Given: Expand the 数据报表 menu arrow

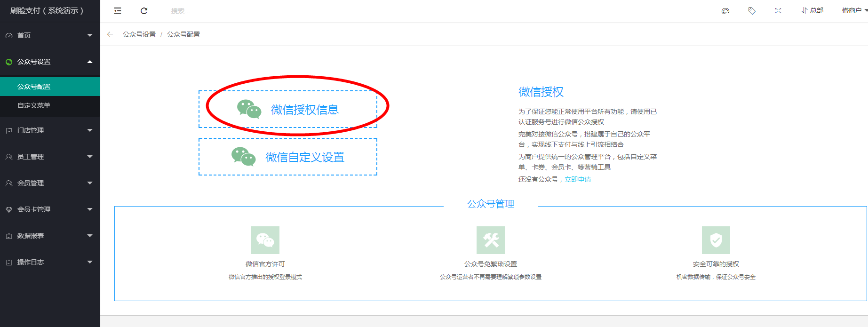Looking at the screenshot, I should (90, 236).
